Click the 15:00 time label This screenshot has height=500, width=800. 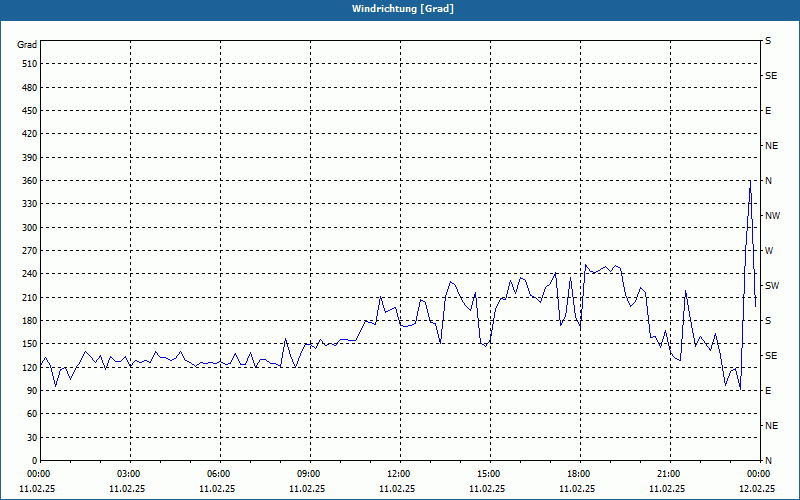pyautogui.click(x=487, y=474)
